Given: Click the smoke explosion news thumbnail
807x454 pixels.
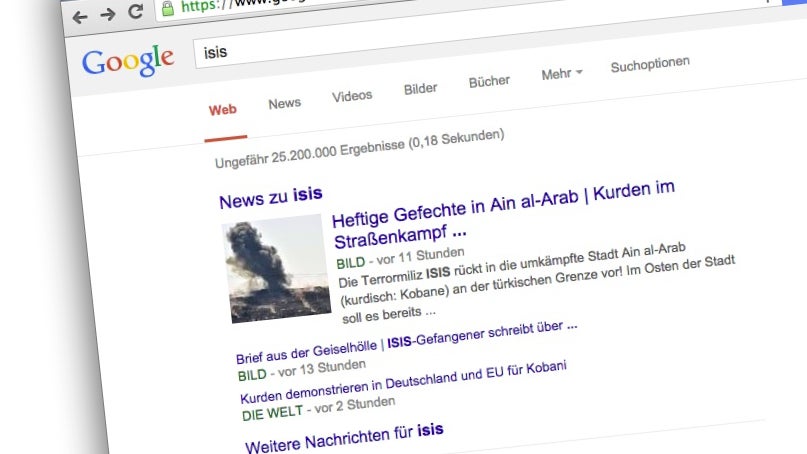Looking at the screenshot, I should coord(277,270).
